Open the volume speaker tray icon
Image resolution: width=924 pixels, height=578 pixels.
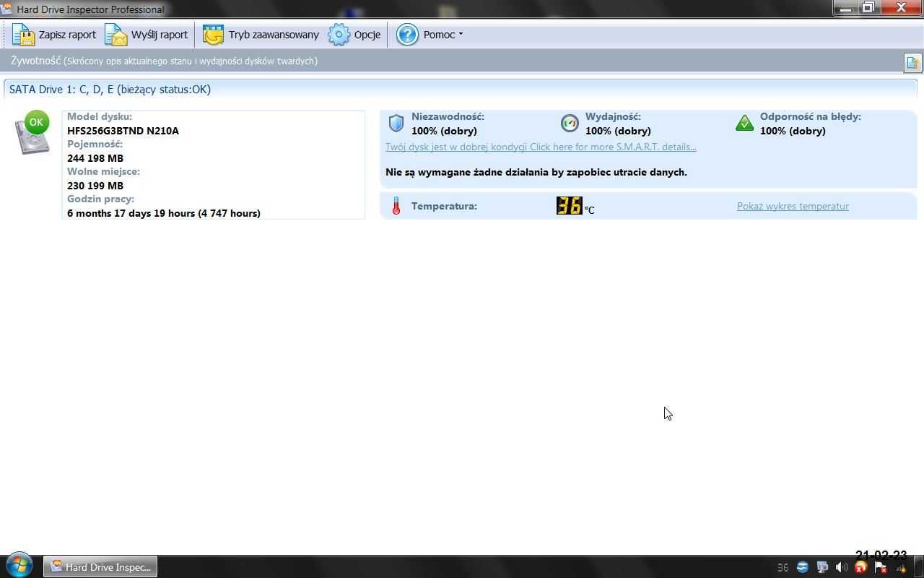(841, 567)
